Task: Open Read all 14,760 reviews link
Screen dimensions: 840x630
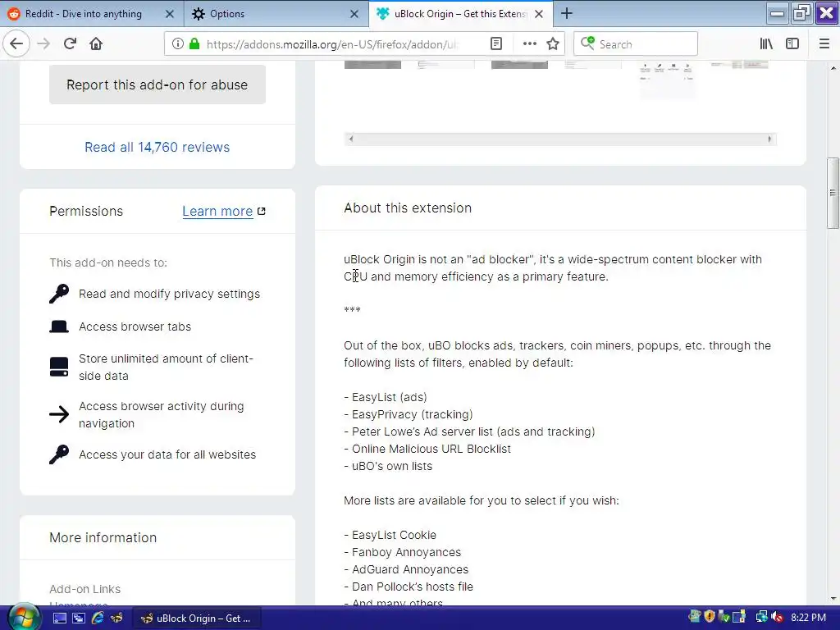Action: pos(157,147)
